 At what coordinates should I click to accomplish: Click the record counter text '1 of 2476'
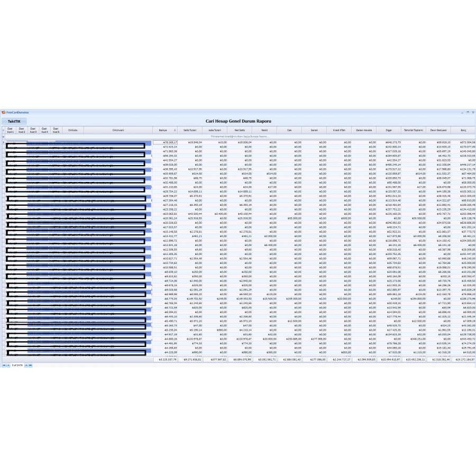click(x=17, y=365)
